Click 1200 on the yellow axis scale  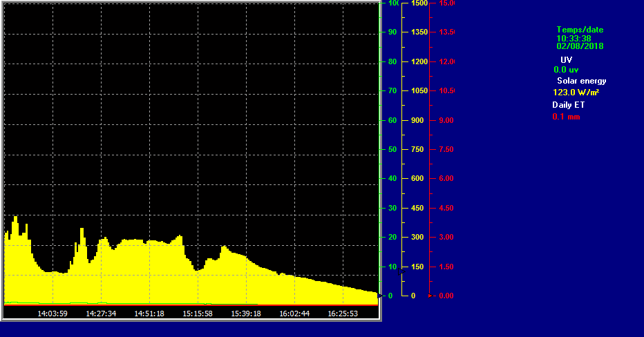coord(419,61)
